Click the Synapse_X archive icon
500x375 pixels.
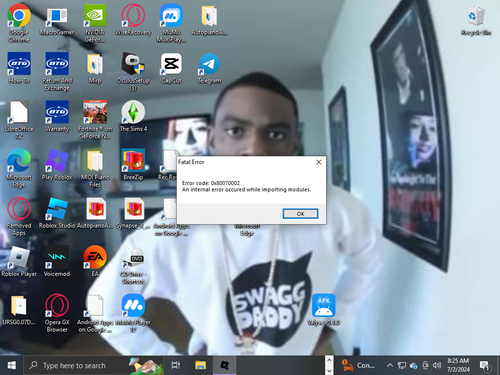click(x=133, y=213)
